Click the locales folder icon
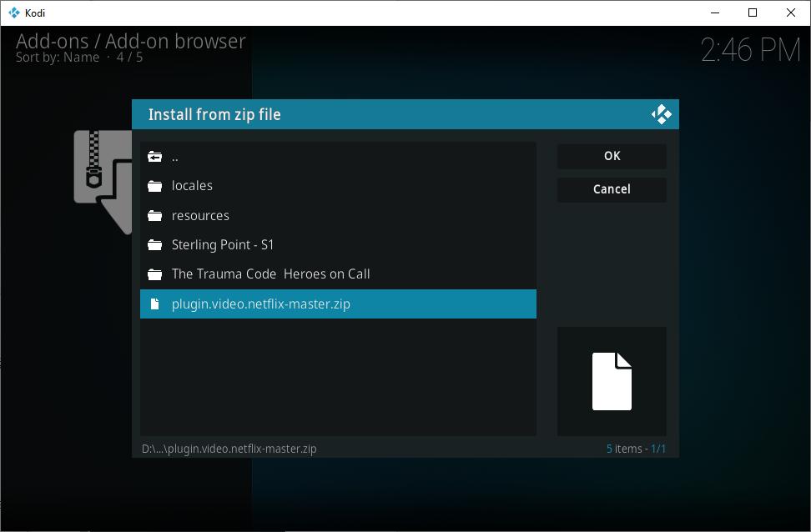Screen dimensions: 811x532 click(154, 186)
